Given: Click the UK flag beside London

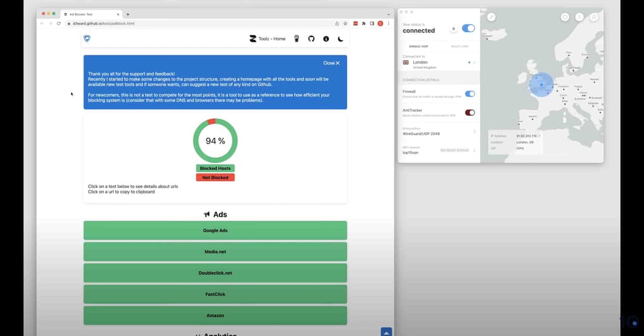Looking at the screenshot, I should [x=406, y=62].
